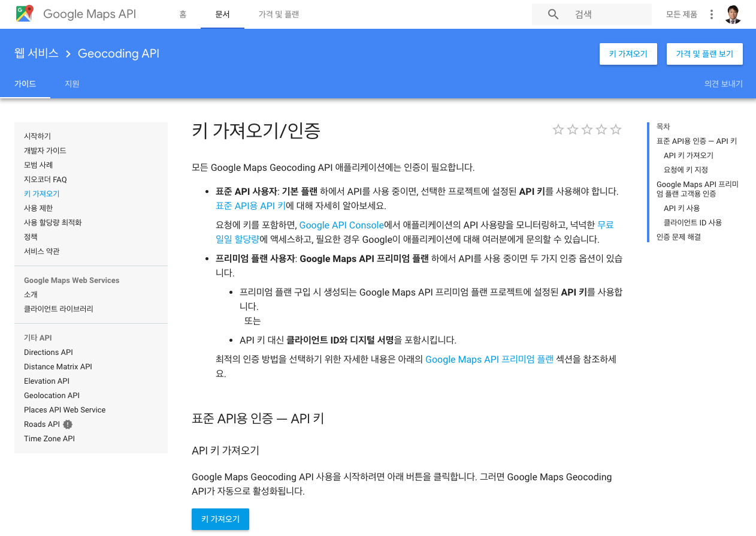The height and width of the screenshot is (536, 756).
Task: Jump to 요청에 키 지정 in contents
Action: (686, 170)
